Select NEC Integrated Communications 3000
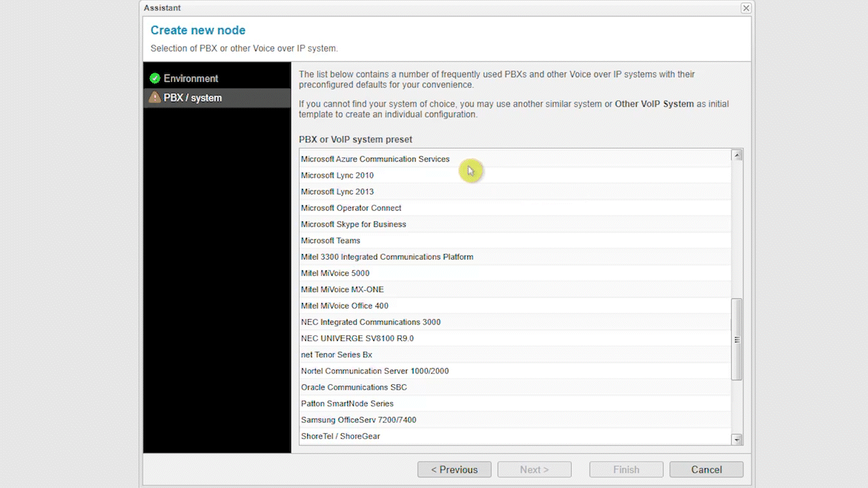This screenshot has height=488, width=868. 515,322
